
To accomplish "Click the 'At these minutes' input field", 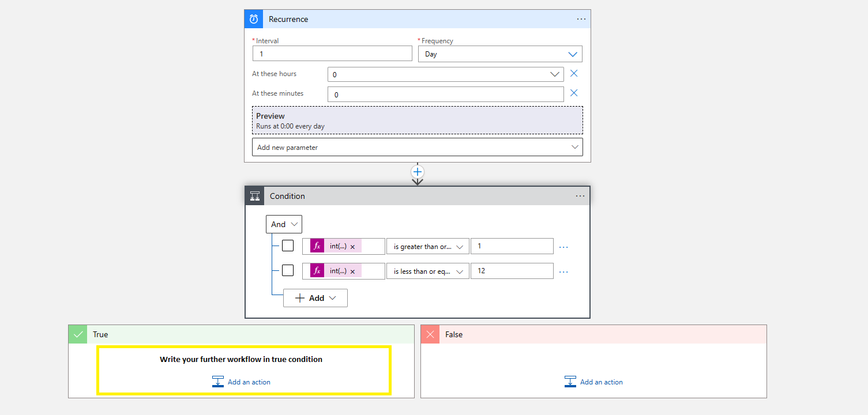I will (445, 94).
